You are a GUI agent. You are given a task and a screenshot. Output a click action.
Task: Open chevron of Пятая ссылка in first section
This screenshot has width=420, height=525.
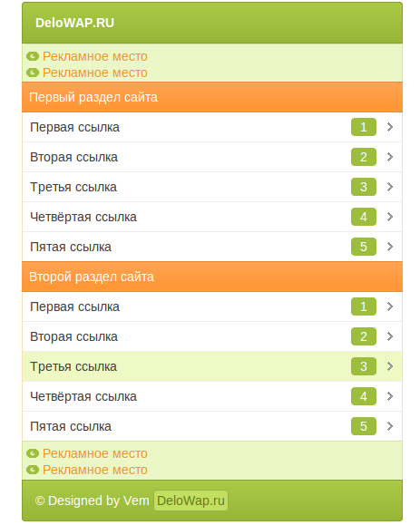click(x=390, y=247)
